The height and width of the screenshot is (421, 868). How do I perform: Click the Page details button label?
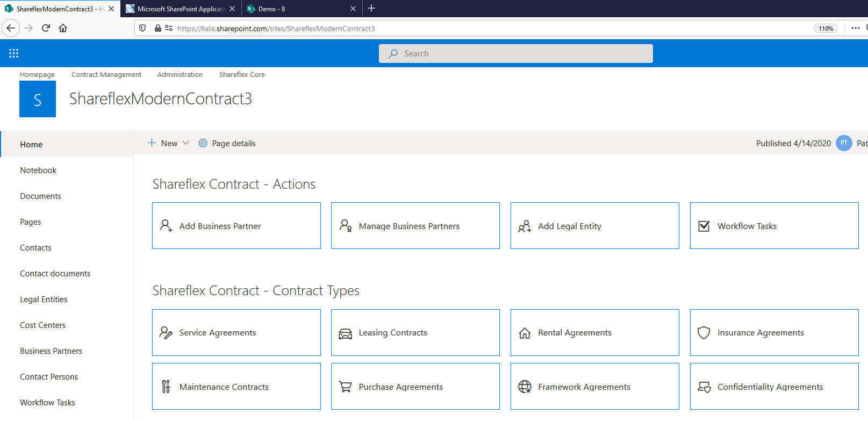point(234,144)
